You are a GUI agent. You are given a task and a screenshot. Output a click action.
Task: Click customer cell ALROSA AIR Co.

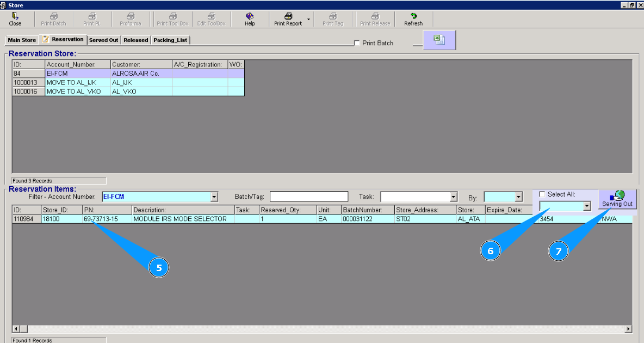click(x=141, y=73)
